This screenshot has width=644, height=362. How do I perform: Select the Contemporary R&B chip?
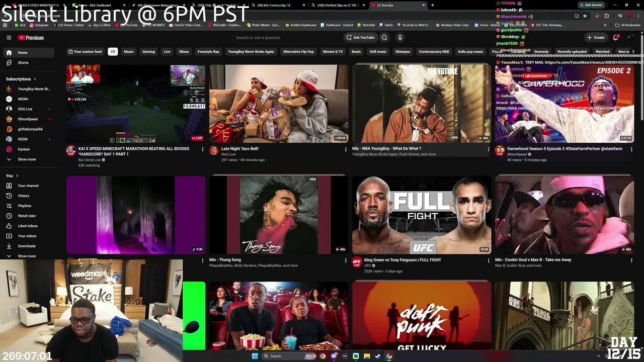click(434, 51)
